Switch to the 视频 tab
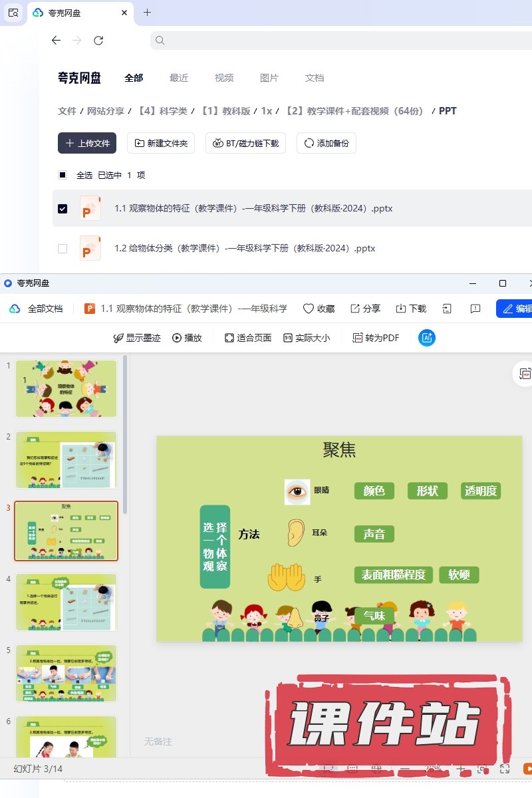This screenshot has width=532, height=798. (x=224, y=78)
